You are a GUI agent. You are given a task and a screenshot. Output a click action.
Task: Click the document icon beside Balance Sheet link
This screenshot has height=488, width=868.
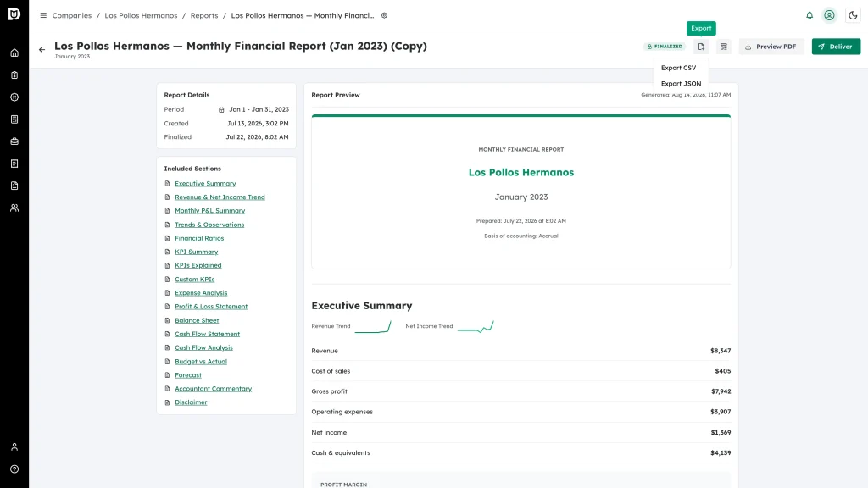[167, 320]
